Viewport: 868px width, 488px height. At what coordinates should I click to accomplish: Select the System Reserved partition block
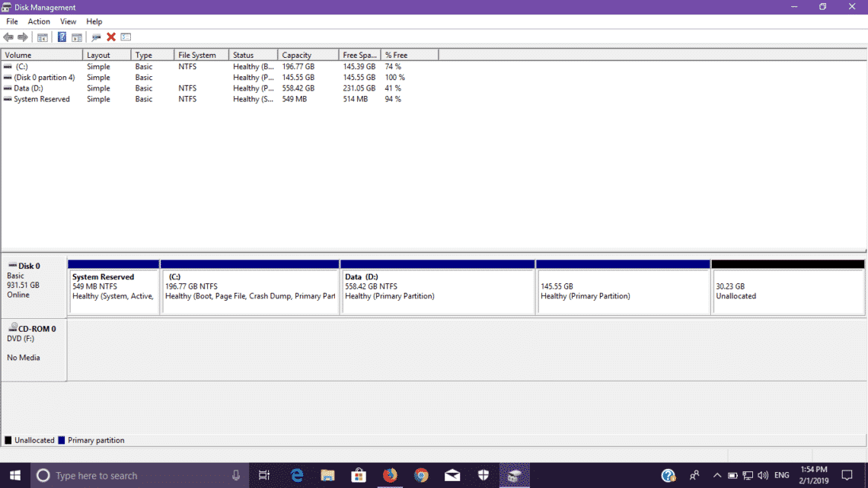tap(113, 292)
